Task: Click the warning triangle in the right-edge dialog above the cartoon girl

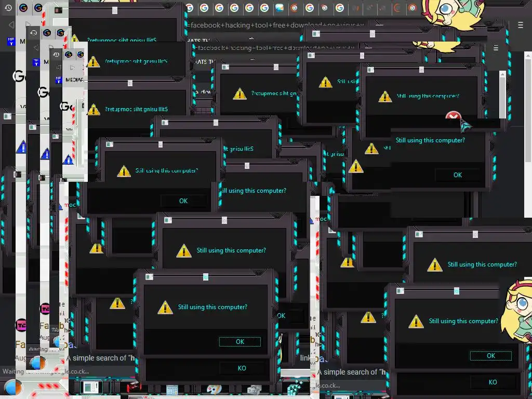Action: click(435, 265)
